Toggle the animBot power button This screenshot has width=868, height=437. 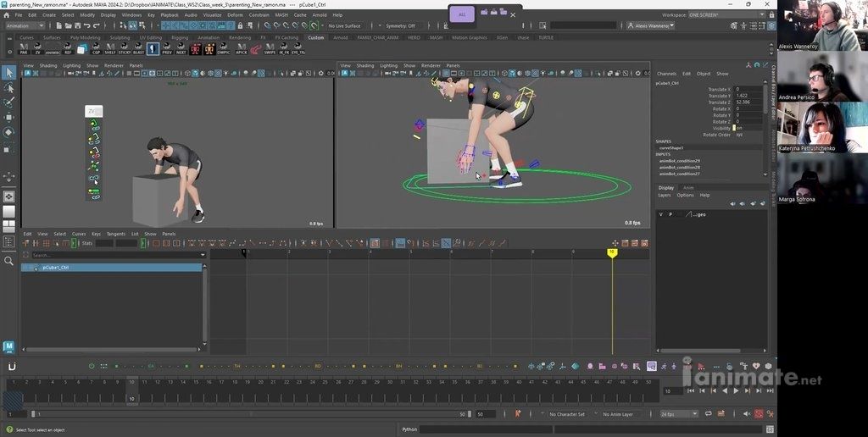point(92,366)
